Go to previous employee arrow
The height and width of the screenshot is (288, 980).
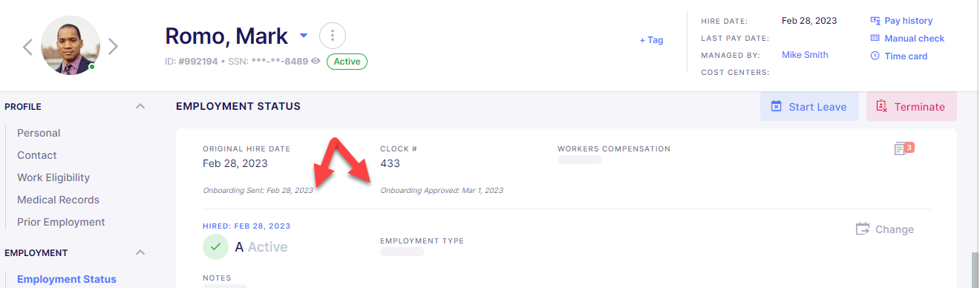(x=27, y=47)
